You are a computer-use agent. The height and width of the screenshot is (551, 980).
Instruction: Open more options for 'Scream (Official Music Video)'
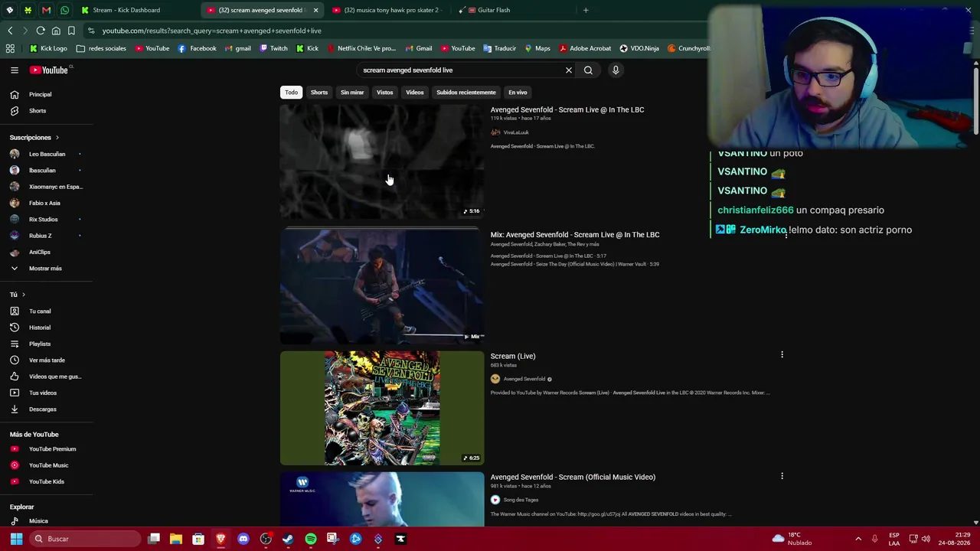point(782,477)
